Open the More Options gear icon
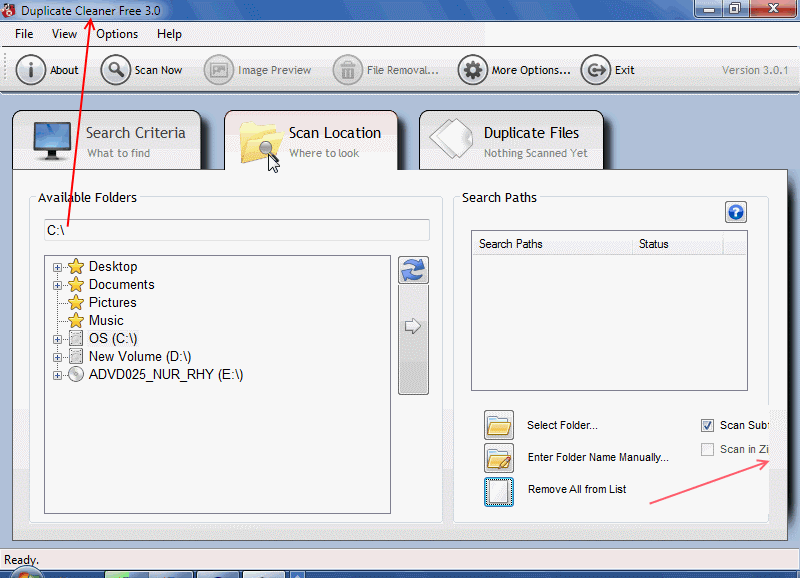 click(472, 70)
